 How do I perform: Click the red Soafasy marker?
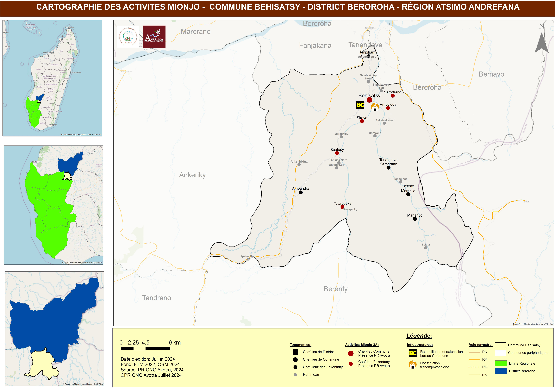337,153
